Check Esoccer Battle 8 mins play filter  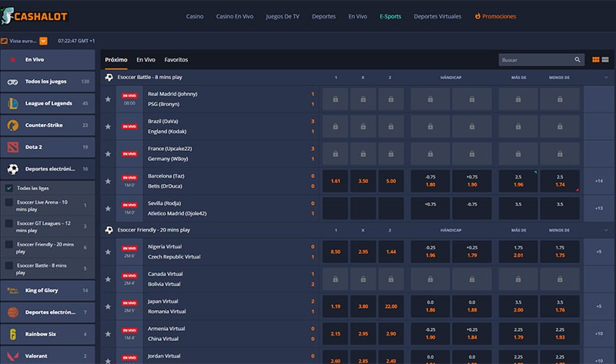8,265
